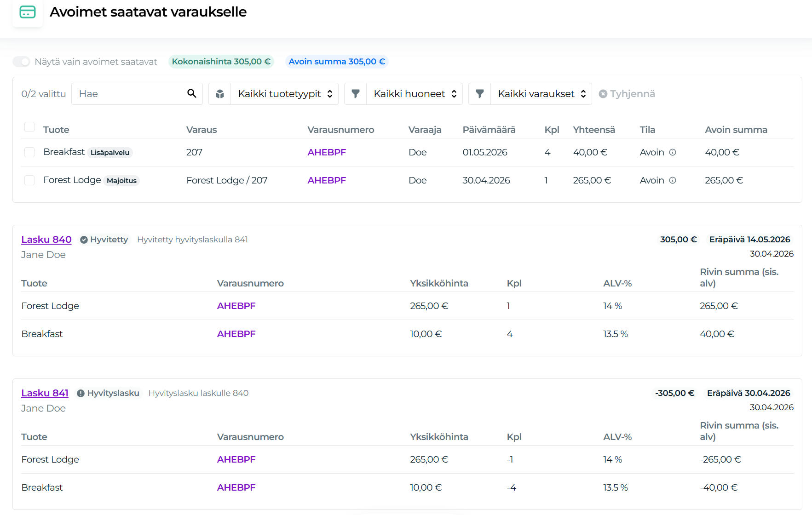Select the Forest Lodge row checkbox
The height and width of the screenshot is (515, 812).
coord(29,180)
